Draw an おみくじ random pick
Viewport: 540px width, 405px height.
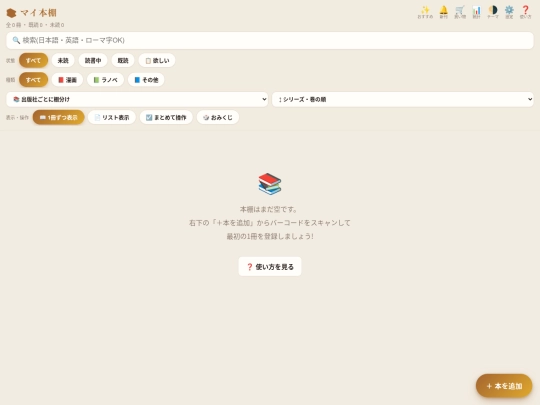tap(218, 117)
